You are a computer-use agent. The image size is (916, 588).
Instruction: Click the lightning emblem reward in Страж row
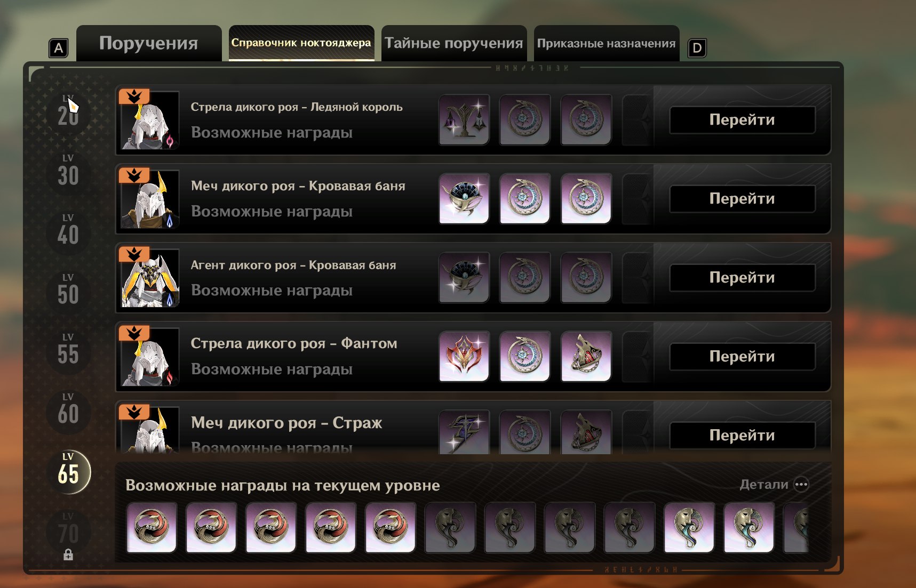[x=464, y=432]
